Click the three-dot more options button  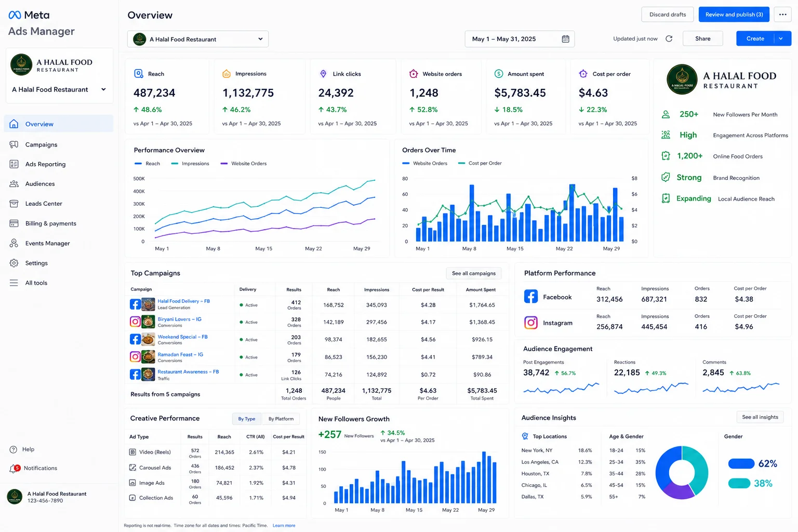[783, 15]
